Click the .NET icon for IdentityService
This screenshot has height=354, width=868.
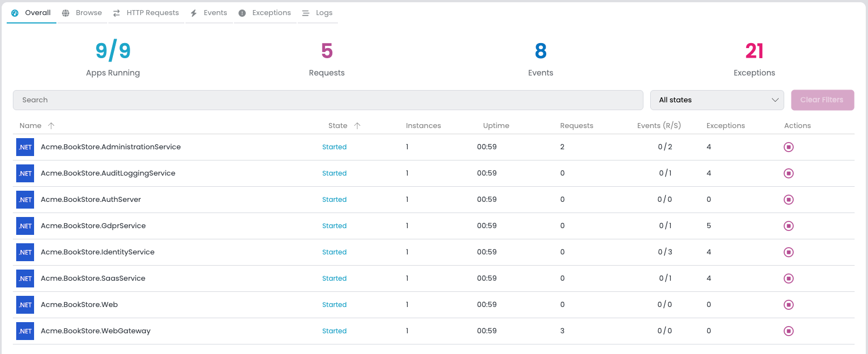[25, 252]
